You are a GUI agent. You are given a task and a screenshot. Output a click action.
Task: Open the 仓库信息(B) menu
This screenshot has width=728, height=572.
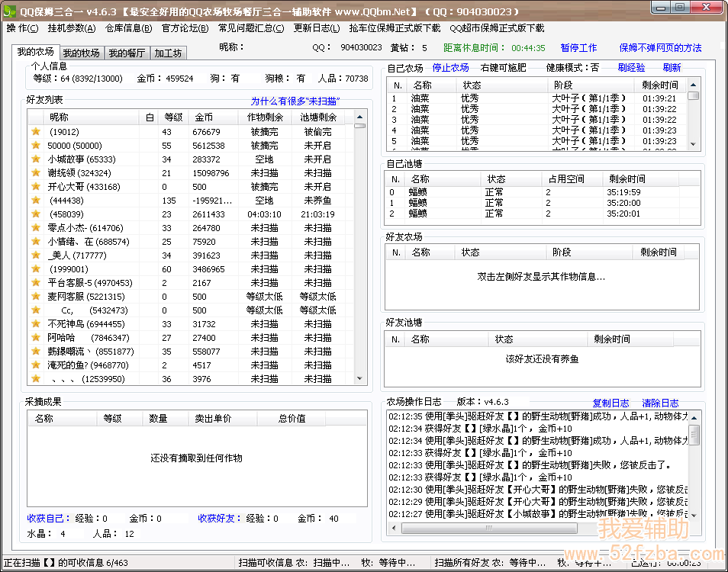[x=128, y=28]
